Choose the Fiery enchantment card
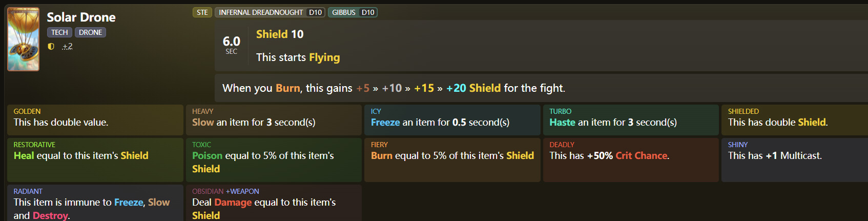Screen dimensions: 868x221 point(452,159)
